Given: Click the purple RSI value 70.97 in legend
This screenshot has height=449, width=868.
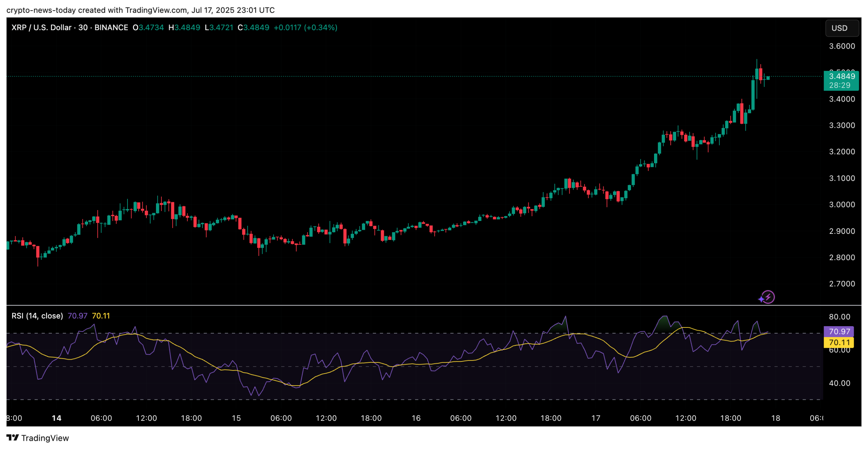Looking at the screenshot, I should pos(77,316).
